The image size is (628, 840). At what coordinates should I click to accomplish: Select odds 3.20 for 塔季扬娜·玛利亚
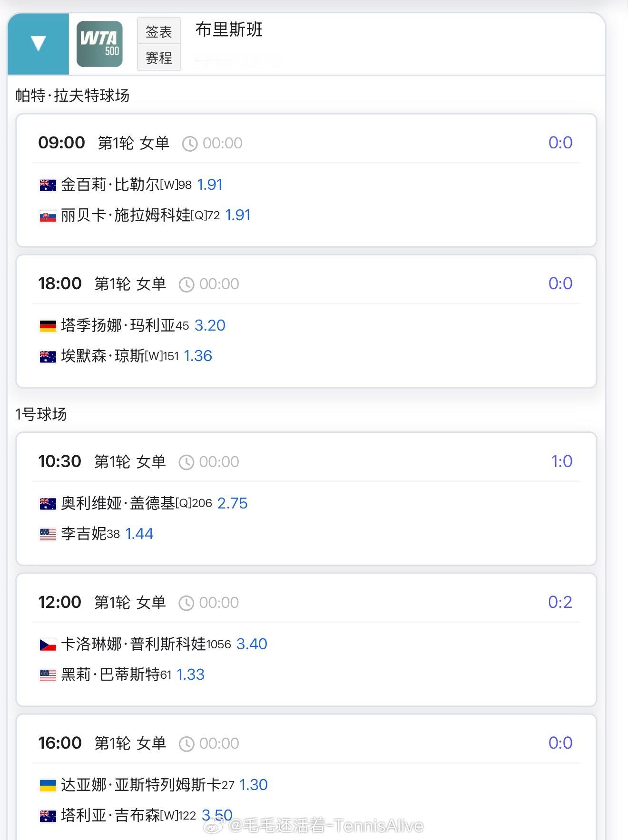210,325
